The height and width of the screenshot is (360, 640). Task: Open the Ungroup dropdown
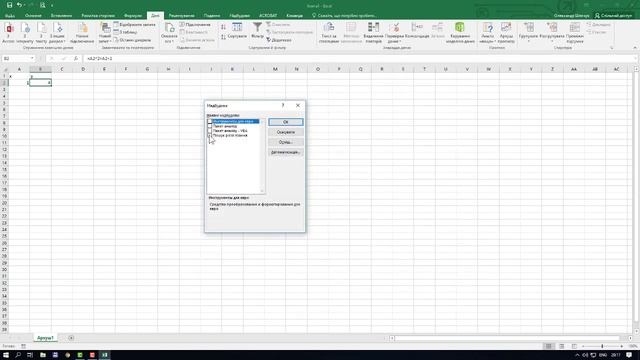tap(551, 33)
